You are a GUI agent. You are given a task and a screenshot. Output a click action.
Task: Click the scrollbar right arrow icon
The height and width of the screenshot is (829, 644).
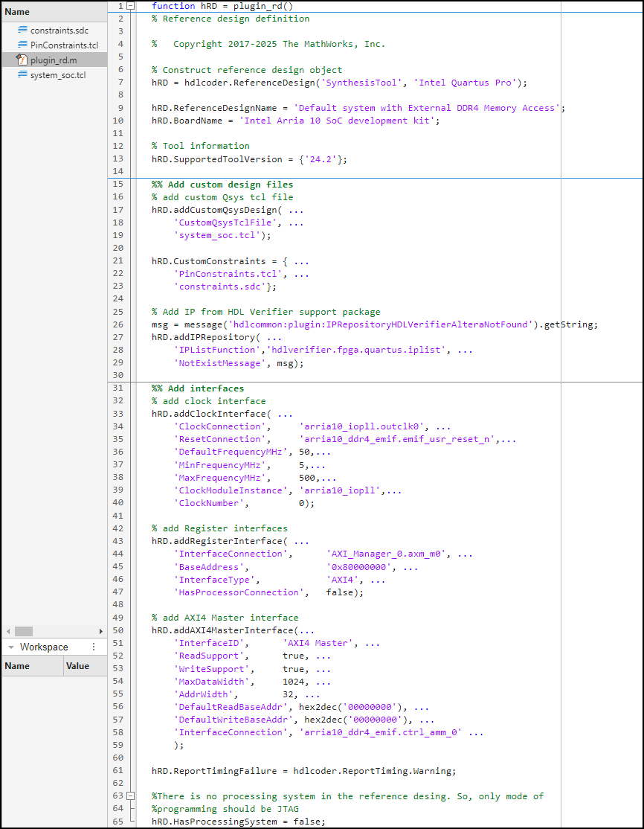pyautogui.click(x=103, y=630)
